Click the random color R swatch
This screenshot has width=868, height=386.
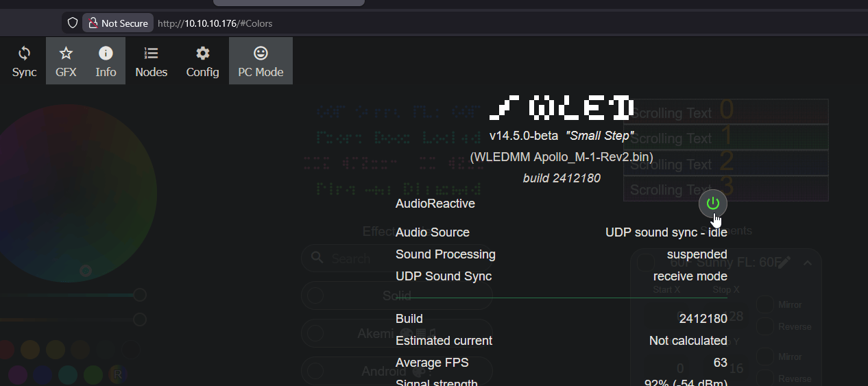[118, 374]
